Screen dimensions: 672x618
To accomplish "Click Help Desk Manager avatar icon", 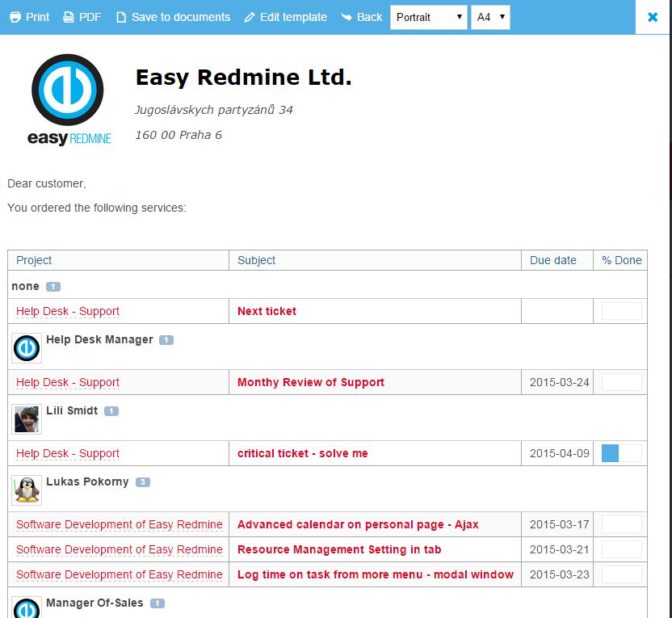I will (27, 348).
